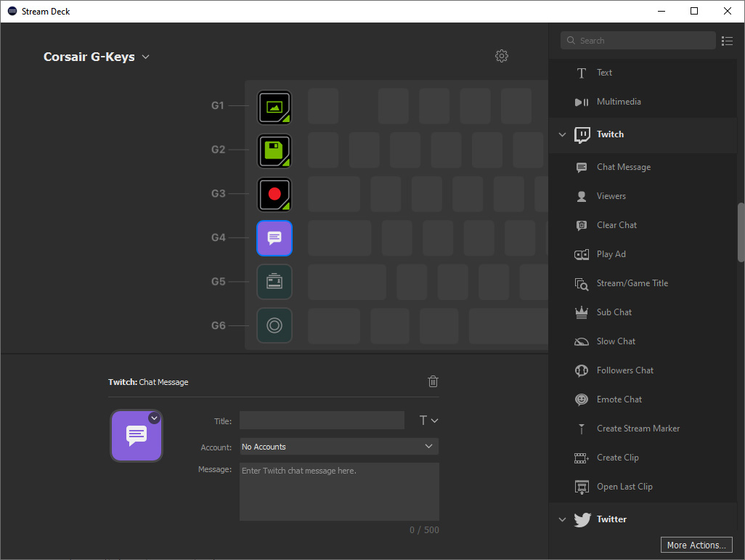Image resolution: width=745 pixels, height=560 pixels.
Task: Click the Text action T icon
Action: (581, 73)
